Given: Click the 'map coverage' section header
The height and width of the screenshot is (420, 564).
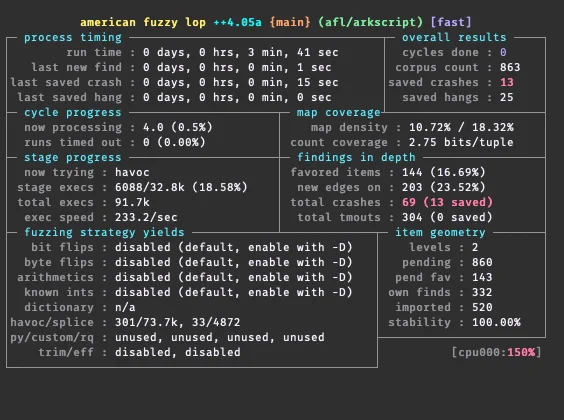Looking at the screenshot, I should [x=338, y=113].
